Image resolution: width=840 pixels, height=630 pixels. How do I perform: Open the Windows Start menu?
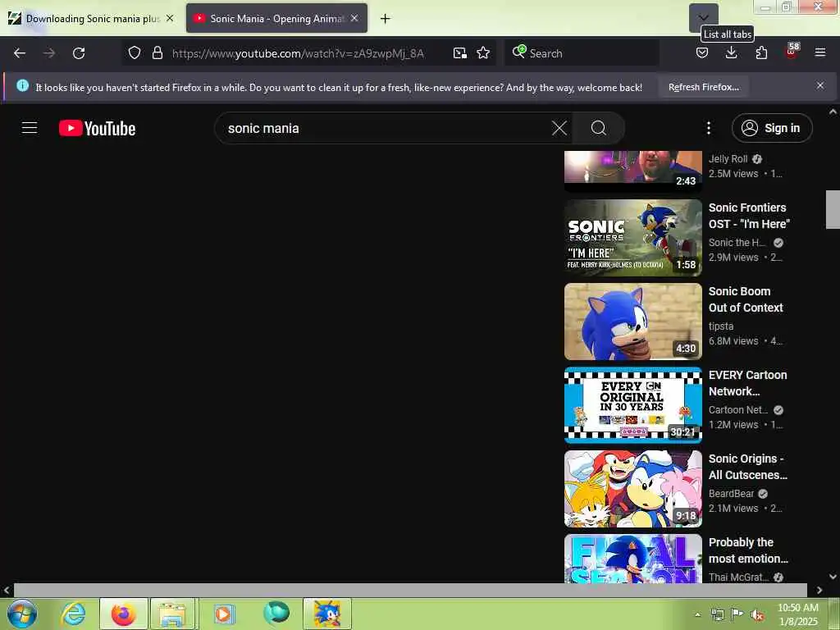(x=22, y=614)
